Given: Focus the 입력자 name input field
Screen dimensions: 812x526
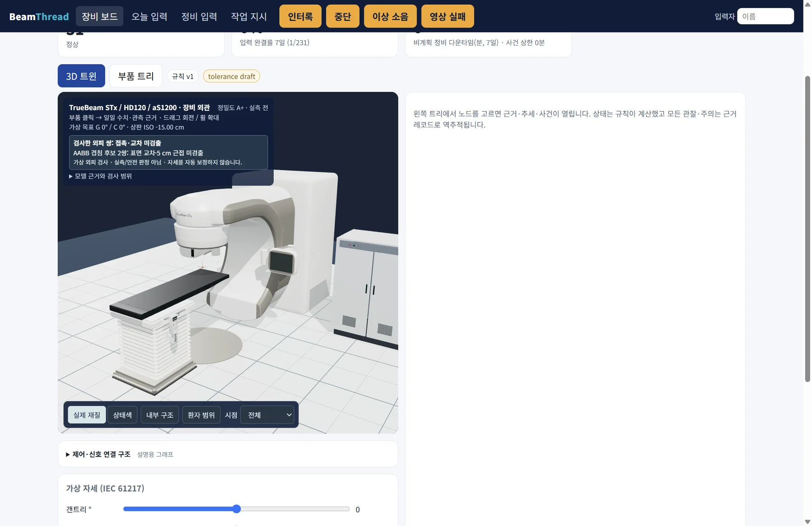Looking at the screenshot, I should 766,16.
